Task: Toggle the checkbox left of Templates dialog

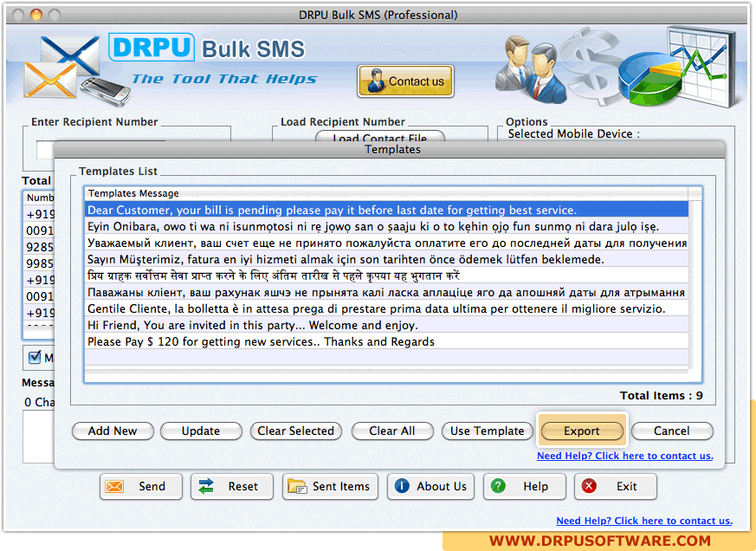Action: point(35,358)
